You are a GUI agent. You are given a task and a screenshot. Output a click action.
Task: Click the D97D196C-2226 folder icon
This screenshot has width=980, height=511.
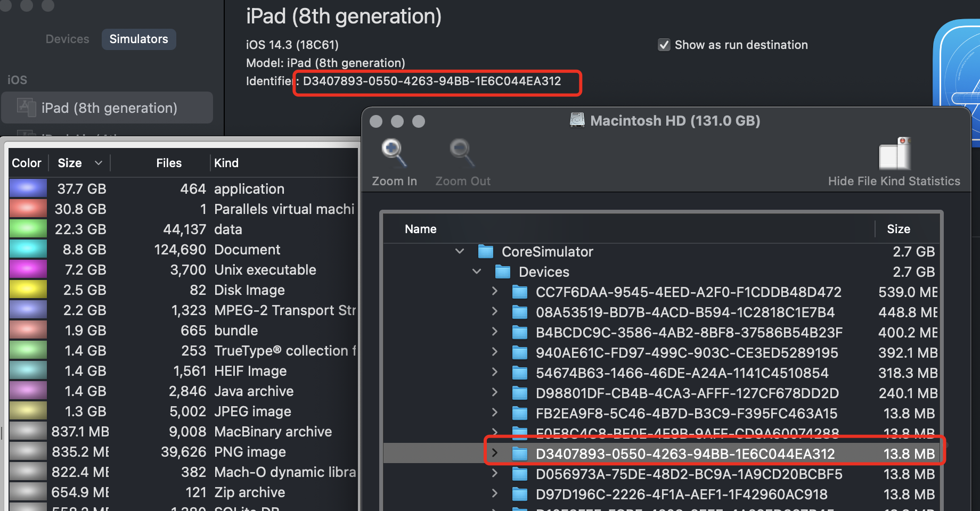pyautogui.click(x=520, y=494)
